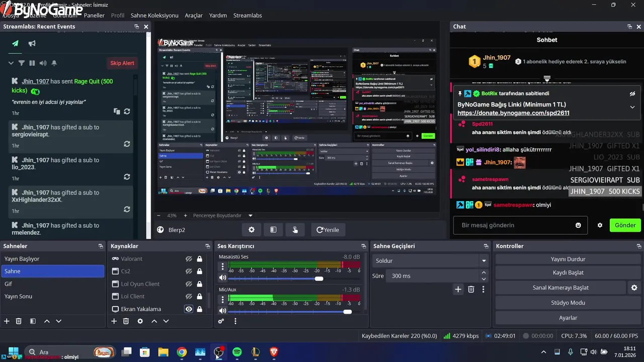Move the selected source down
This screenshot has width=644, height=362.
pyautogui.click(x=166, y=321)
